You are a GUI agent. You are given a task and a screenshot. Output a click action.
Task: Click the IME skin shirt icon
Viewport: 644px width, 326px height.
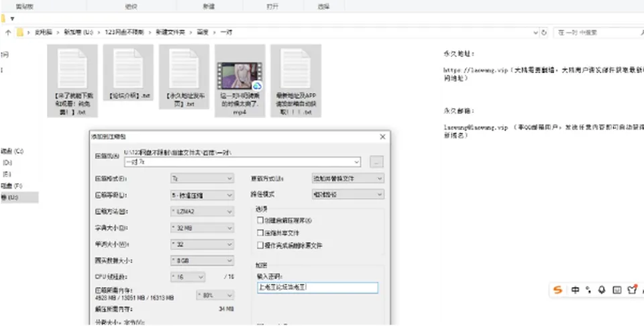pos(632,290)
